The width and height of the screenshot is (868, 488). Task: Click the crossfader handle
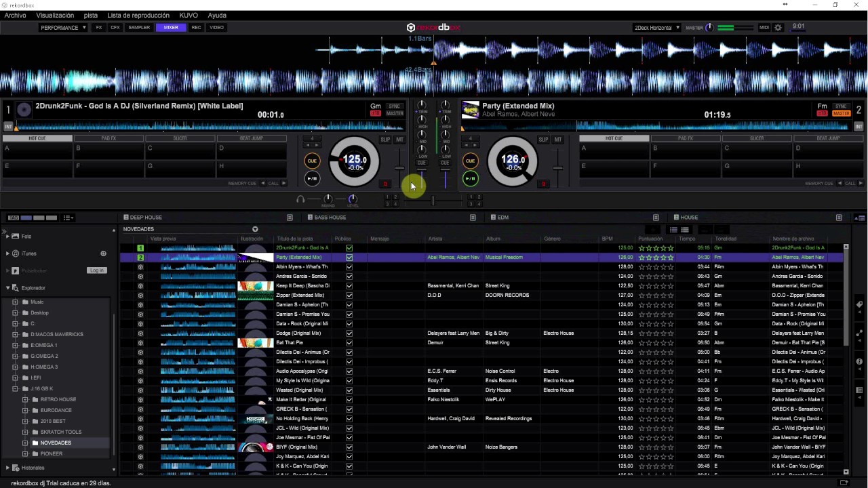click(x=433, y=200)
